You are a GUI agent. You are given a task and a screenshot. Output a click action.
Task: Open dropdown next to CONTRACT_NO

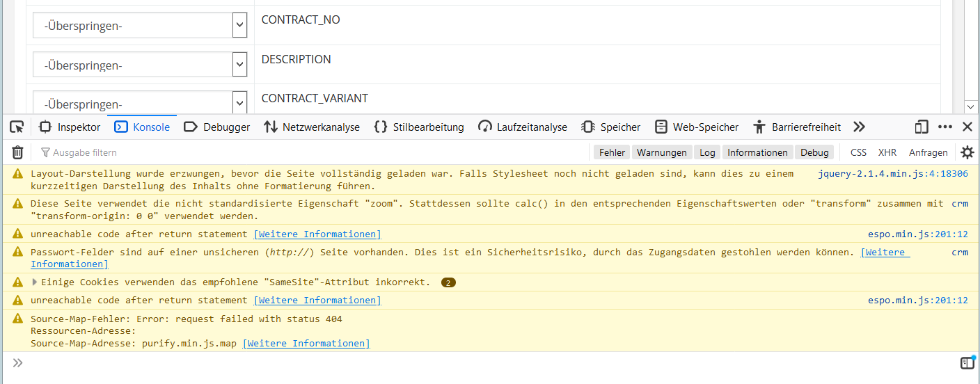(x=240, y=26)
